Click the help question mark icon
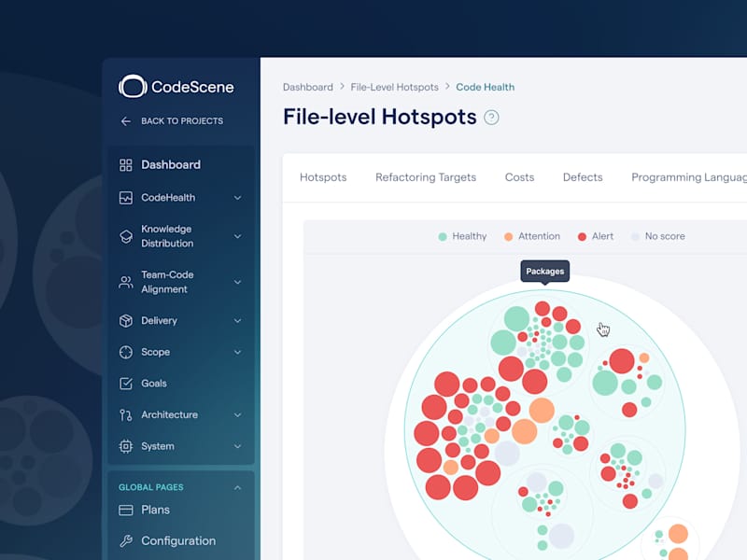747x560 pixels. point(491,118)
